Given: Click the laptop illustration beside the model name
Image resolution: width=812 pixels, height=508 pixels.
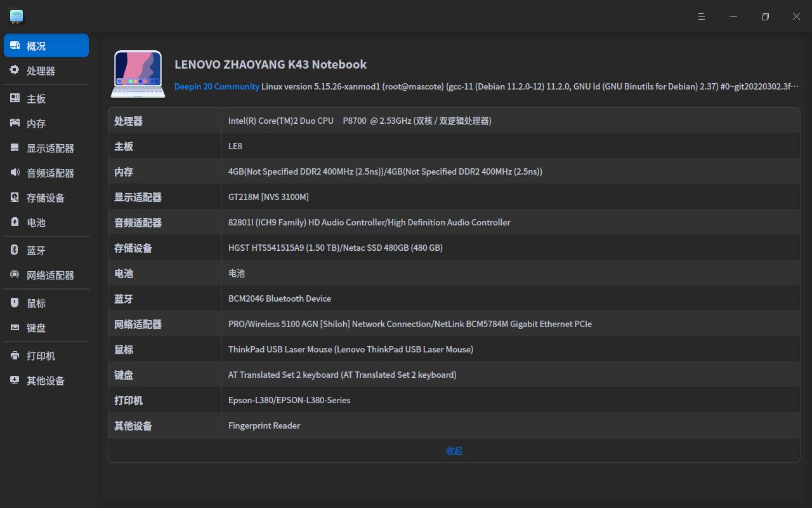Looking at the screenshot, I should click(138, 74).
